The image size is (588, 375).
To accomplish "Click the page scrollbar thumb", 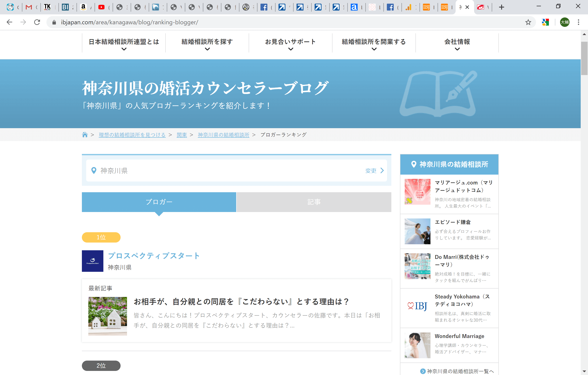I will 584,58.
